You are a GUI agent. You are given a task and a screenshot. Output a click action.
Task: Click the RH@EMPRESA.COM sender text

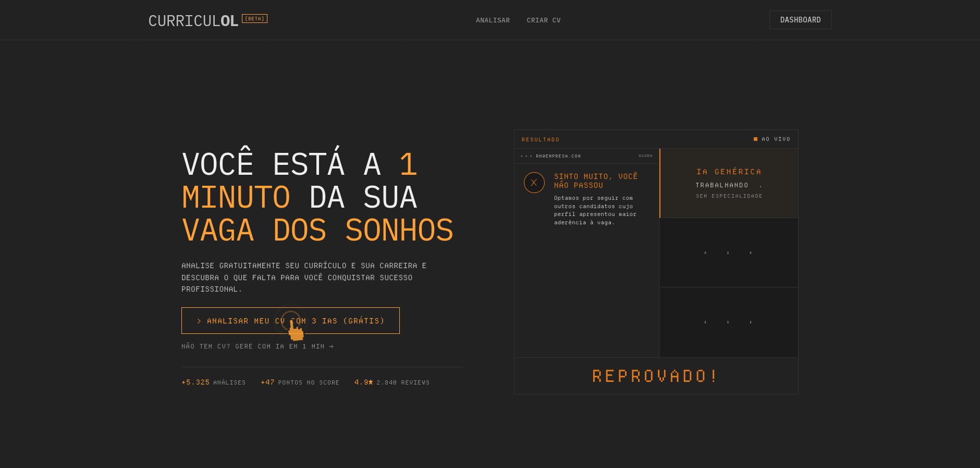558,156
